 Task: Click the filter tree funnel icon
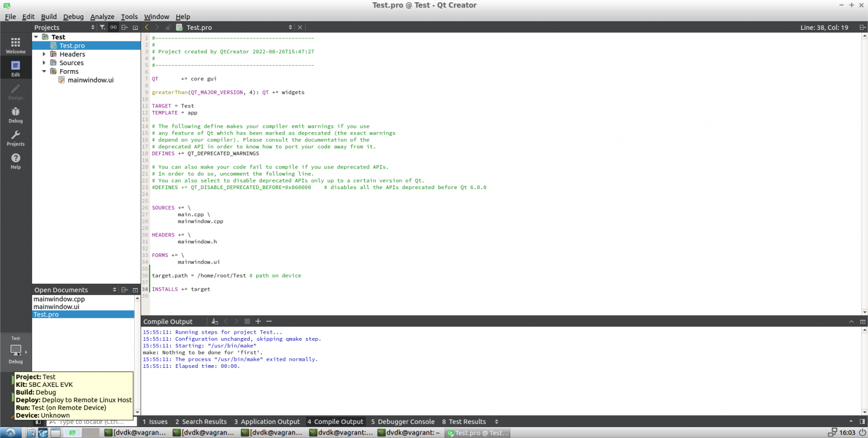point(103,27)
